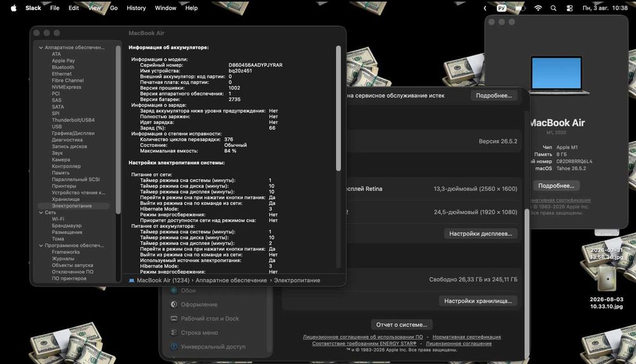
Task: Open the Go menu
Action: pyautogui.click(x=114, y=8)
